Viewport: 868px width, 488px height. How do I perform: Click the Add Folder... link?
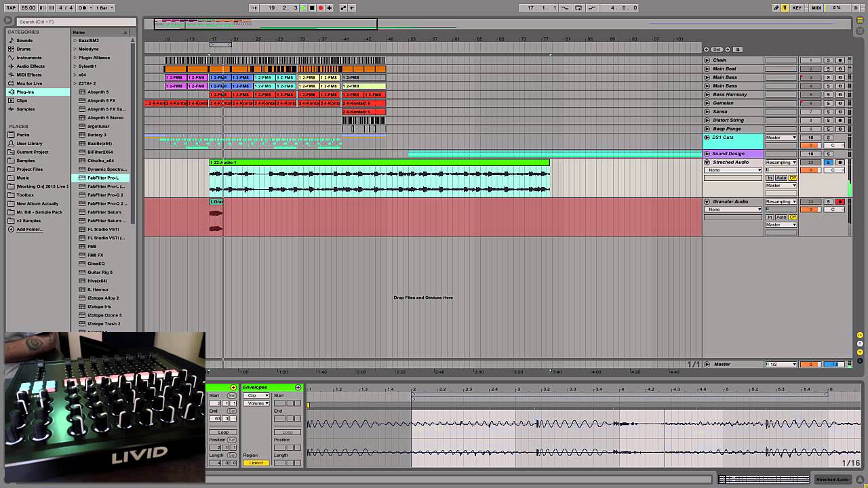pos(29,230)
